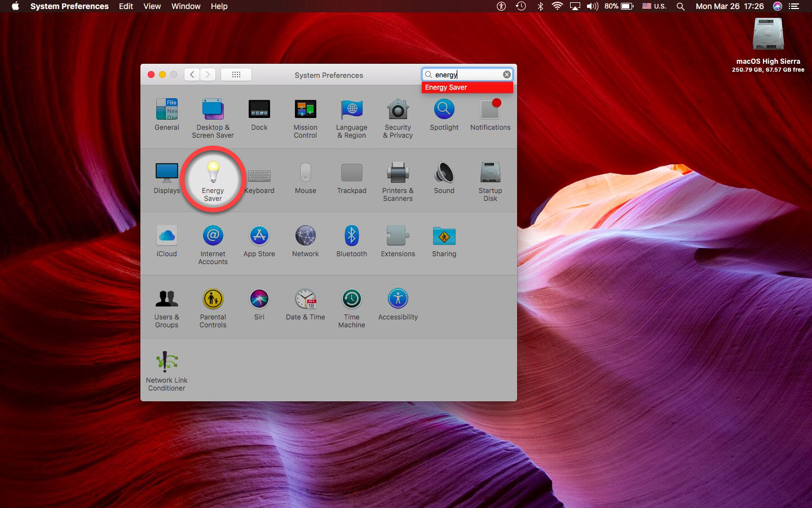This screenshot has height=508, width=812.
Task: Open the Help menu
Action: 219,6
